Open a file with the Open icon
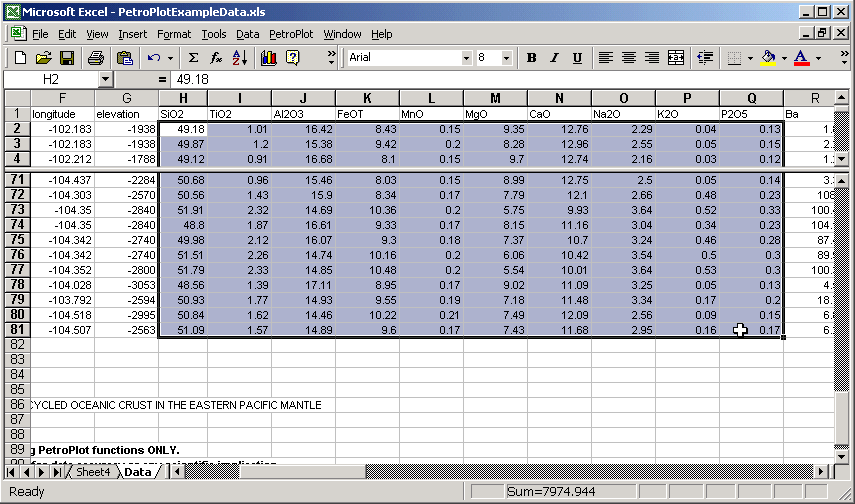855x504 pixels. [x=43, y=58]
